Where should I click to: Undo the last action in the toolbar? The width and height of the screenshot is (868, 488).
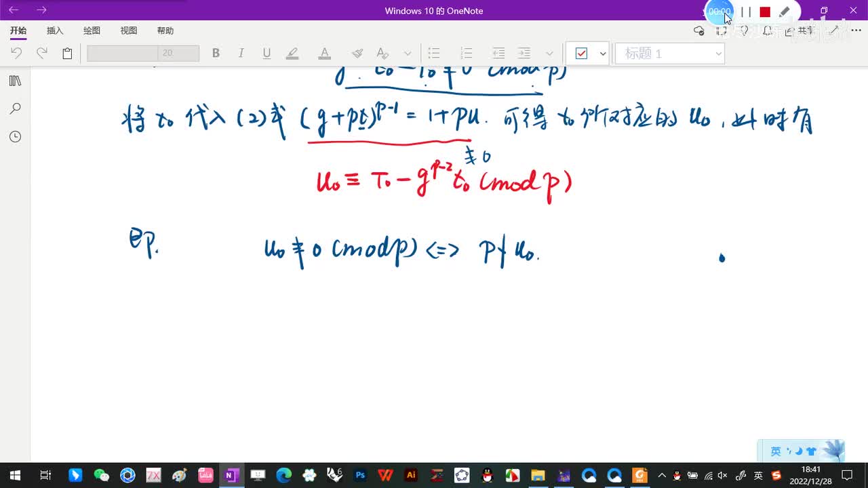[x=17, y=53]
